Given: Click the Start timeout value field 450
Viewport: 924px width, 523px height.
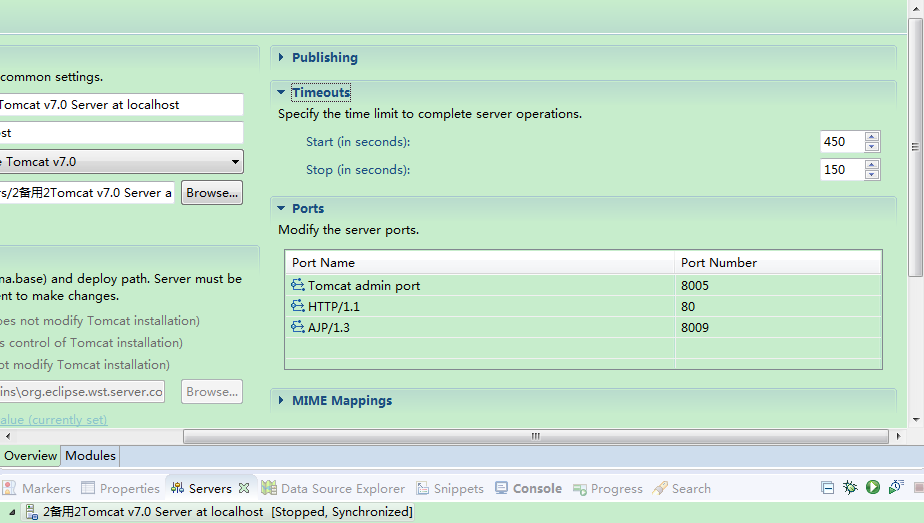Looking at the screenshot, I should [842, 141].
